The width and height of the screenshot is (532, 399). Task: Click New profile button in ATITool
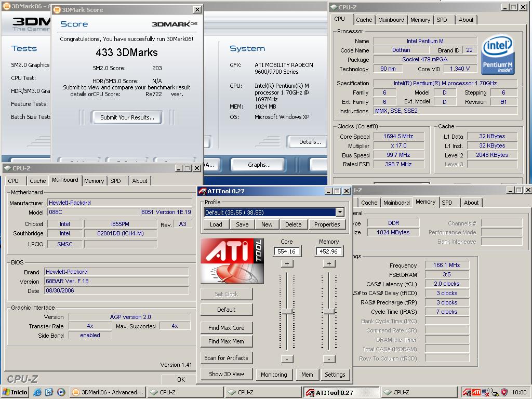coord(267,224)
